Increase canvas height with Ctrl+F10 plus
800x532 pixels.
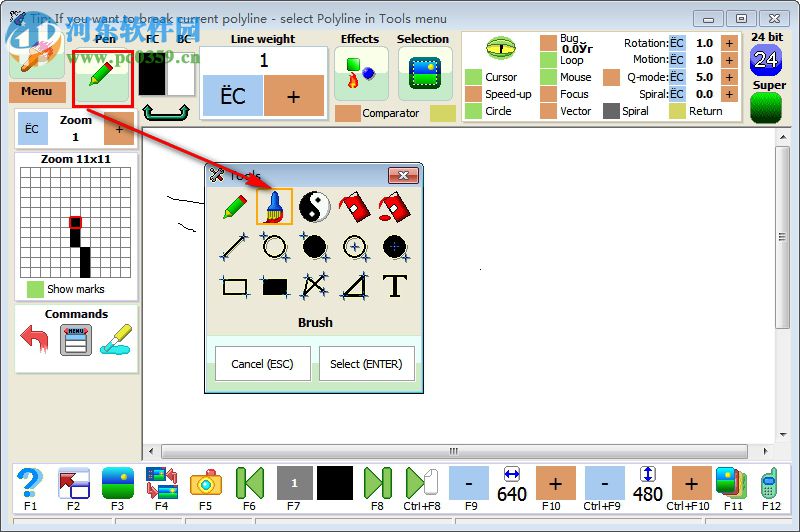pos(691,483)
